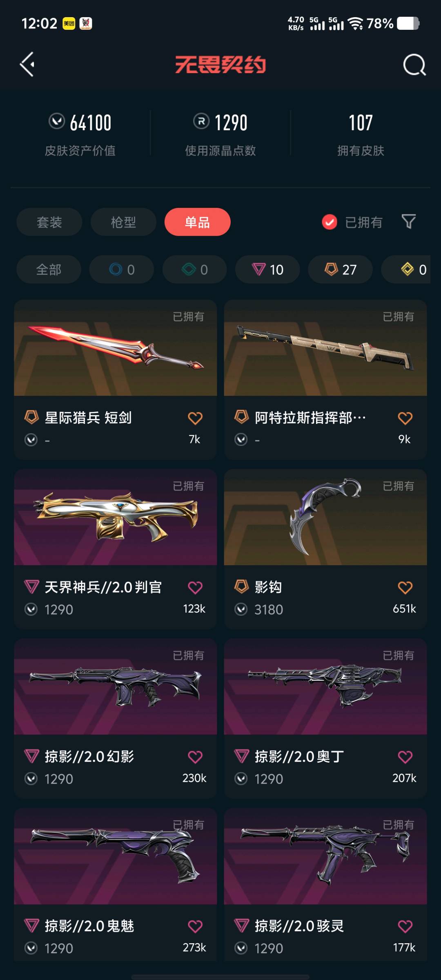
Task: Switch to the 枪型 tab
Action: [x=123, y=222]
